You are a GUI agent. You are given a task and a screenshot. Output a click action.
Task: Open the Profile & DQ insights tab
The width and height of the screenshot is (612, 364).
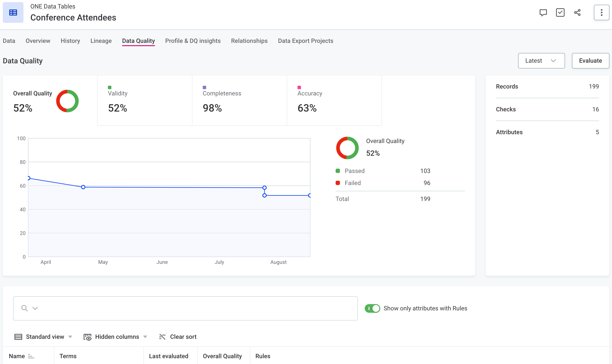pyautogui.click(x=193, y=41)
